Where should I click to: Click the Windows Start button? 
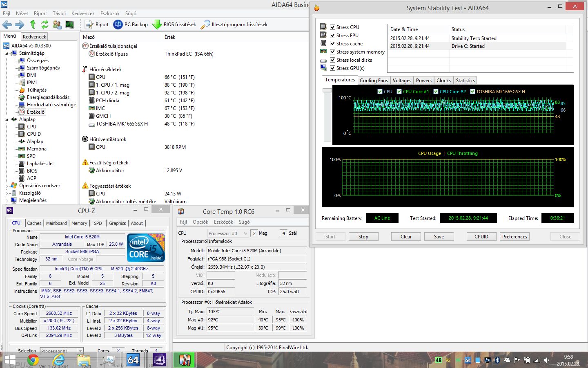pyautogui.click(x=10, y=360)
